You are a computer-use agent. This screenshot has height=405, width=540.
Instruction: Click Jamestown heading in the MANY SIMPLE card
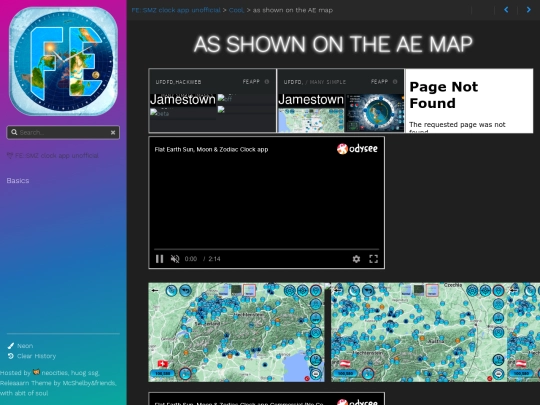click(311, 100)
